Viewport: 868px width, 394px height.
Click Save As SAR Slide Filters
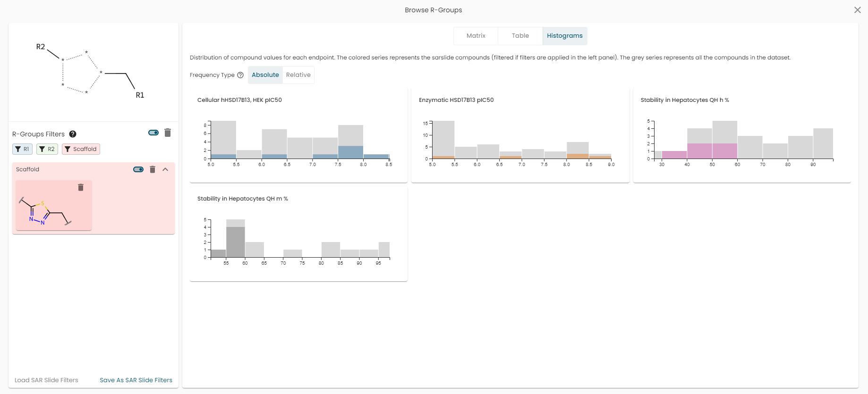(x=136, y=380)
